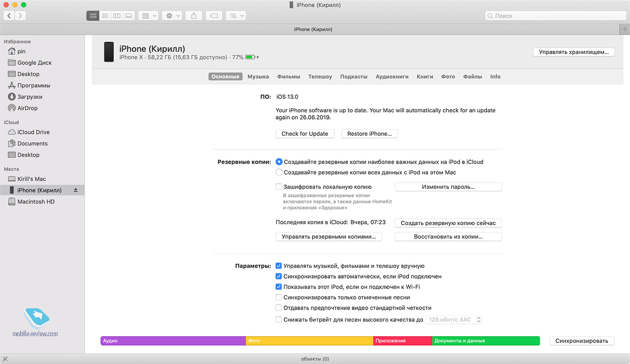This screenshot has height=364, width=630.
Task: Click the Синхронизировать button
Action: (582, 341)
